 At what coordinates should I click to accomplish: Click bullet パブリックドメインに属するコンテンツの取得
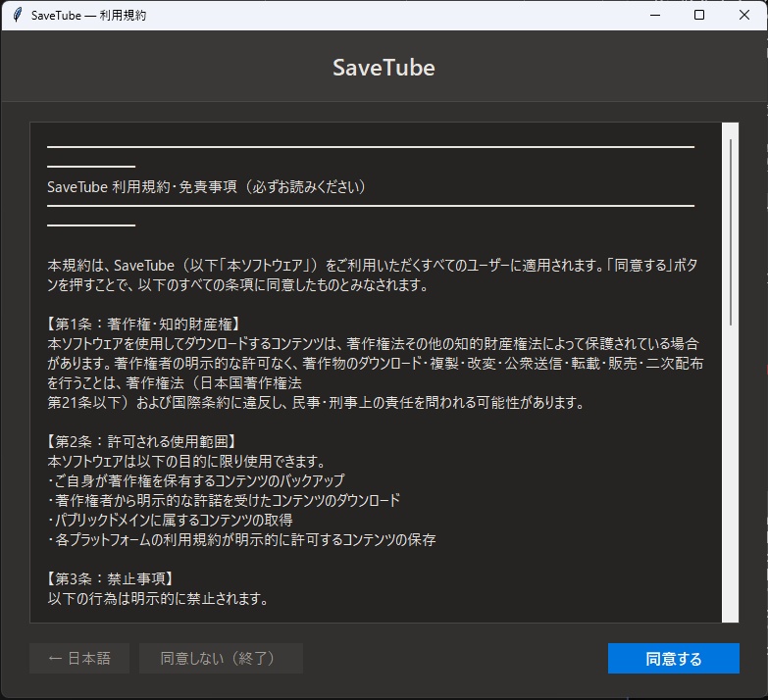tap(170, 520)
